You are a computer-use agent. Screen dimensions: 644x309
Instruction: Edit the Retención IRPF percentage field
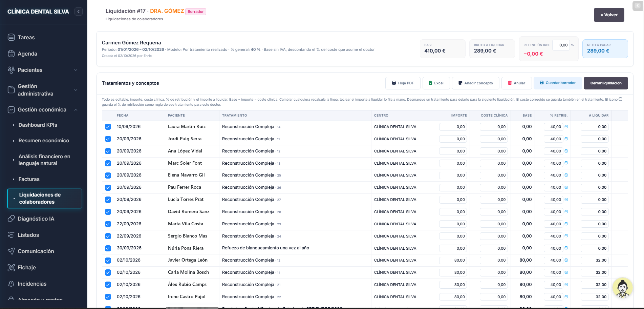tap(561, 45)
